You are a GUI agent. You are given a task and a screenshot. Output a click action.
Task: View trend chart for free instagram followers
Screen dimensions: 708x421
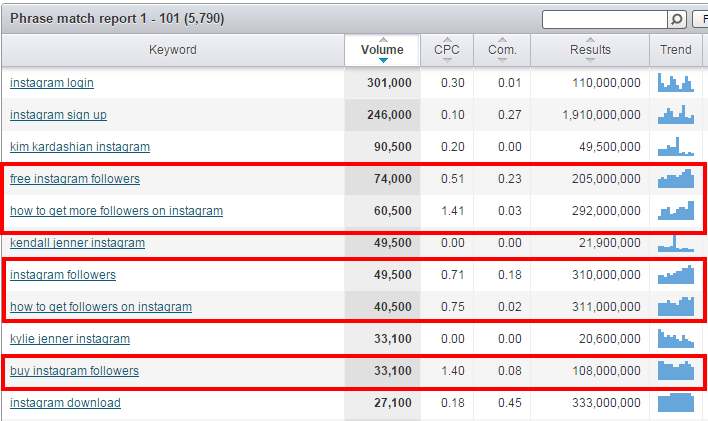coord(675,179)
